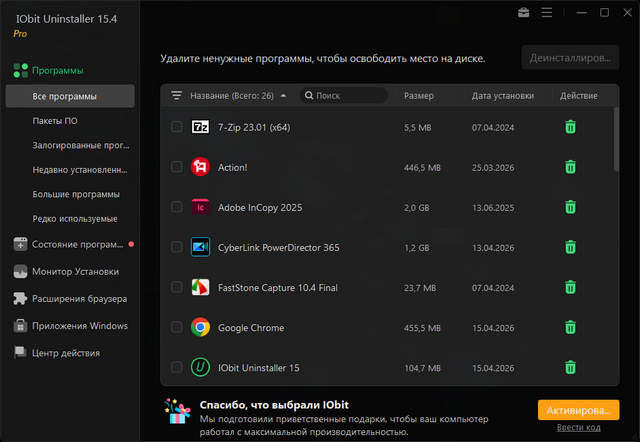Sort list by Дата установки column
The height and width of the screenshot is (442, 640).
[x=503, y=96]
